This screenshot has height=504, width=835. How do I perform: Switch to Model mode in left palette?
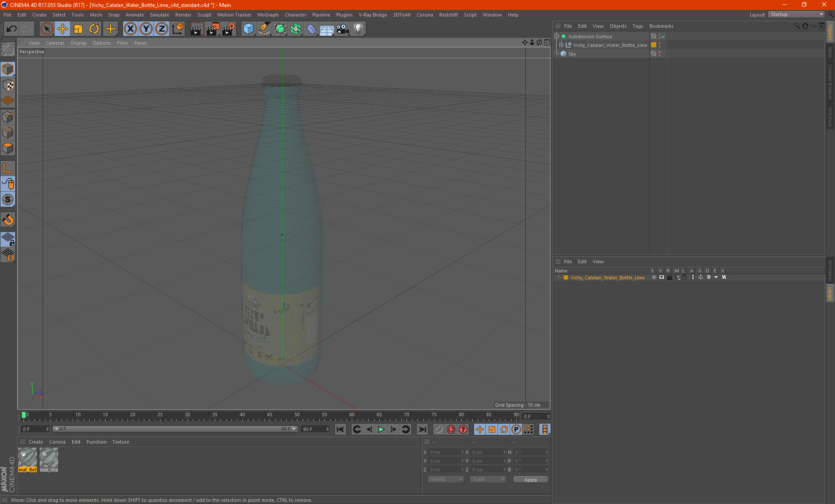coord(8,70)
